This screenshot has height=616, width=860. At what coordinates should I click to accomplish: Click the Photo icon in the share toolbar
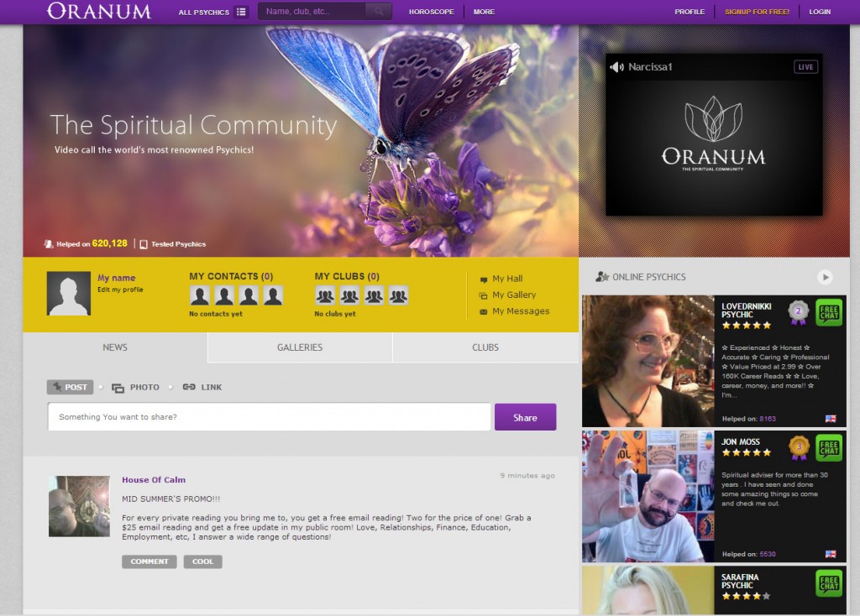[118, 388]
